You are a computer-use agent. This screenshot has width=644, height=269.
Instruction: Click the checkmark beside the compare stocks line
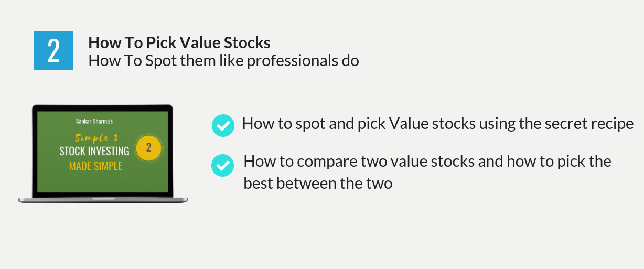click(222, 166)
